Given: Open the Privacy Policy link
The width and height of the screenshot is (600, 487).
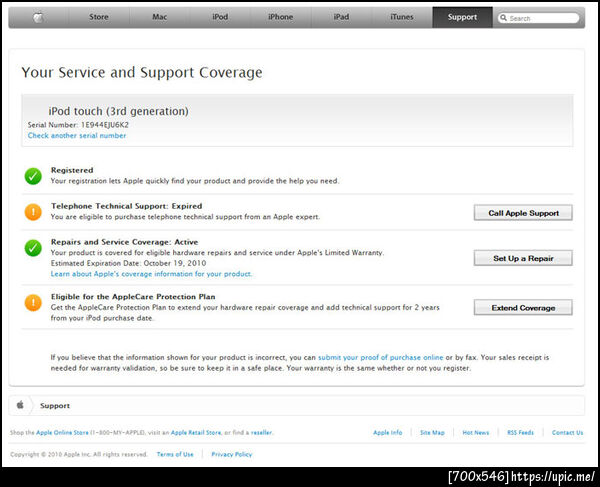Looking at the screenshot, I should click(232, 454).
